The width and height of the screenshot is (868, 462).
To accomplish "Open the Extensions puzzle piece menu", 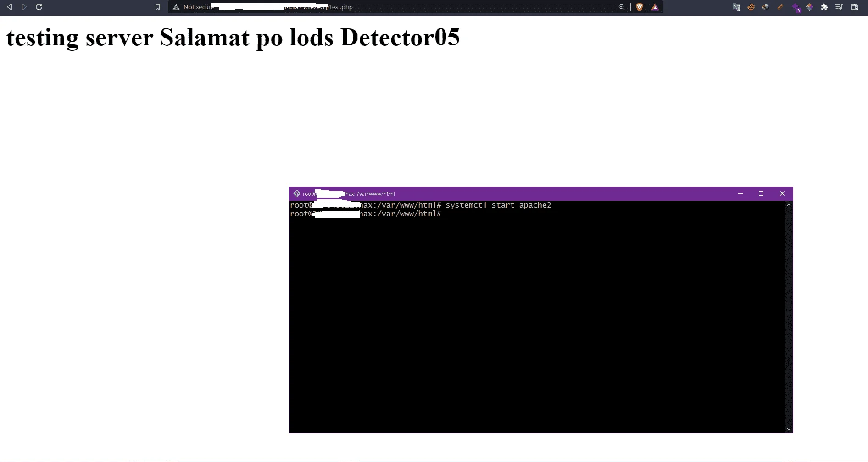I will [824, 7].
